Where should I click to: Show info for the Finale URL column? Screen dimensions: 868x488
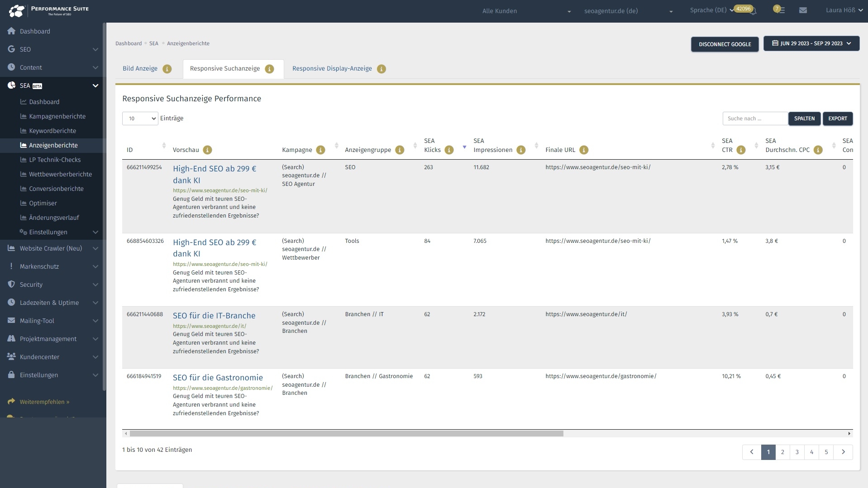pyautogui.click(x=584, y=150)
